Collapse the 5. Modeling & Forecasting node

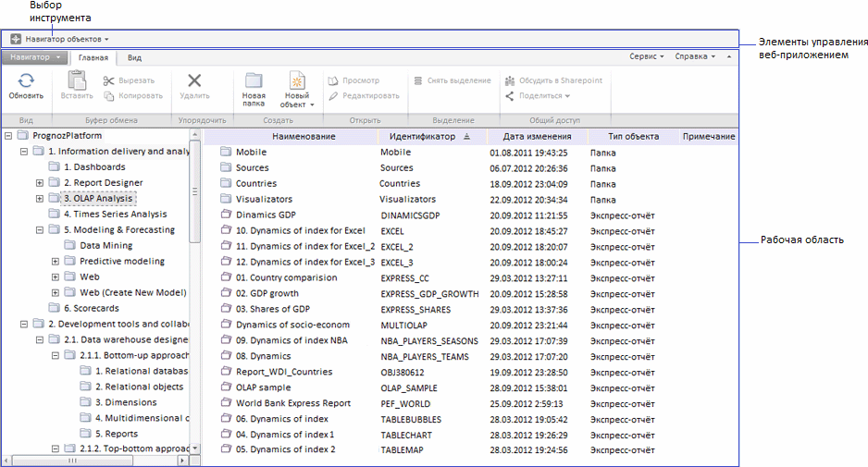click(x=40, y=229)
